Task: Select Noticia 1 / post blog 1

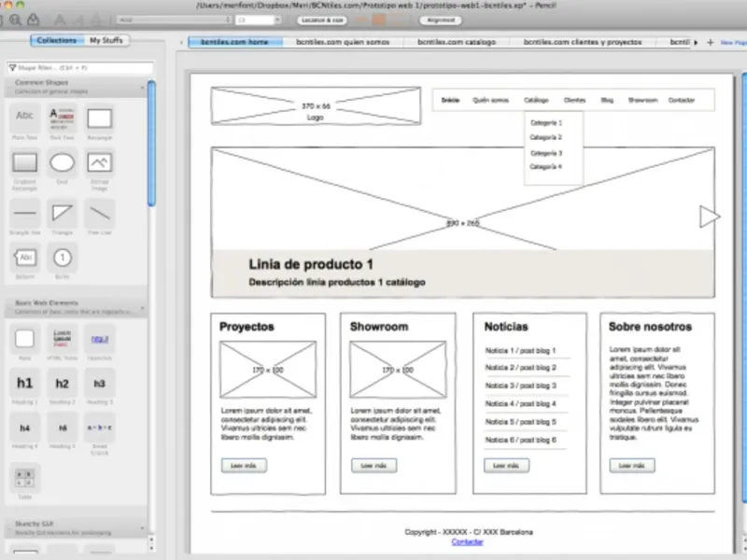Action: tap(521, 351)
